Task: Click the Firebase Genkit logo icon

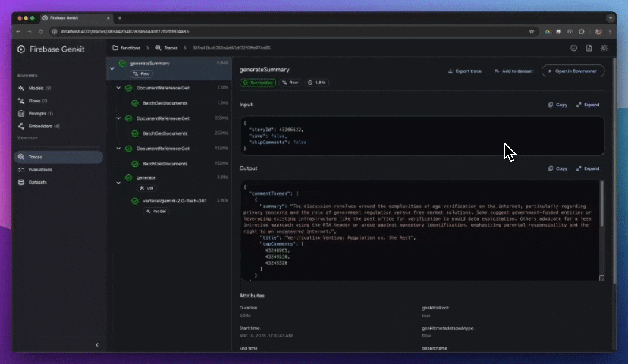Action: click(21, 48)
